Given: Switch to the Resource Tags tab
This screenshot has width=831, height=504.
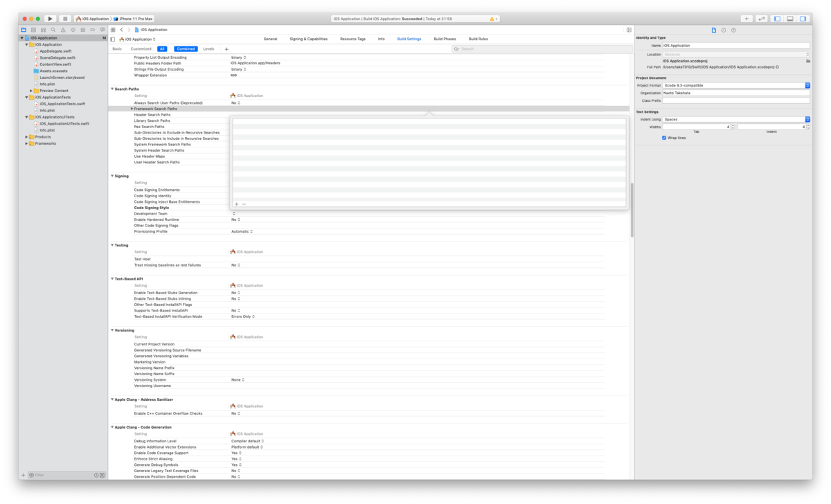Looking at the screenshot, I should [352, 39].
